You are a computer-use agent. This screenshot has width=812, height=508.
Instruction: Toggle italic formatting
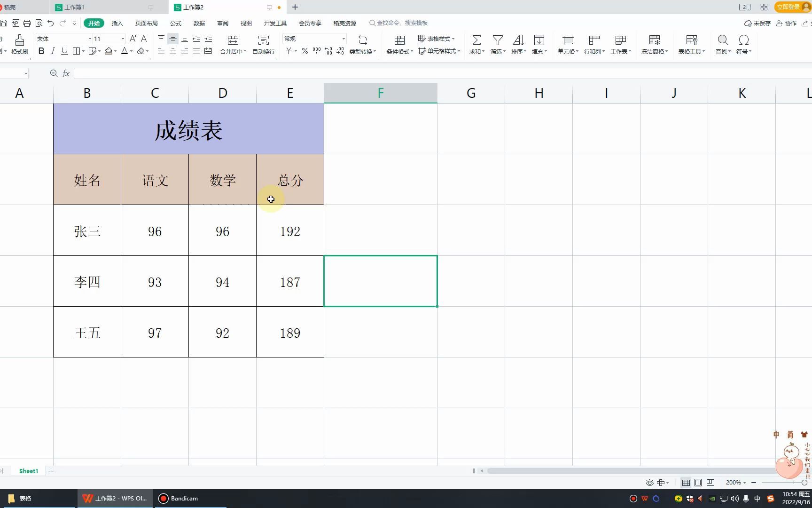(53, 51)
